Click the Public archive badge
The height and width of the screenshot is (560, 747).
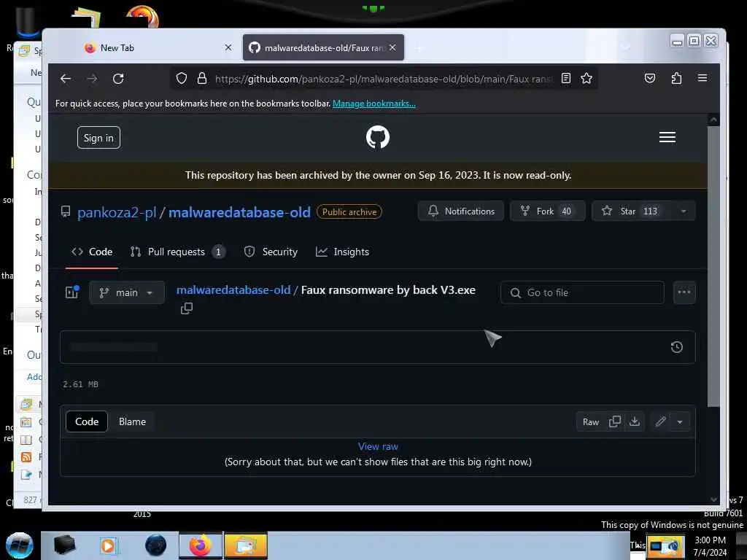click(349, 212)
